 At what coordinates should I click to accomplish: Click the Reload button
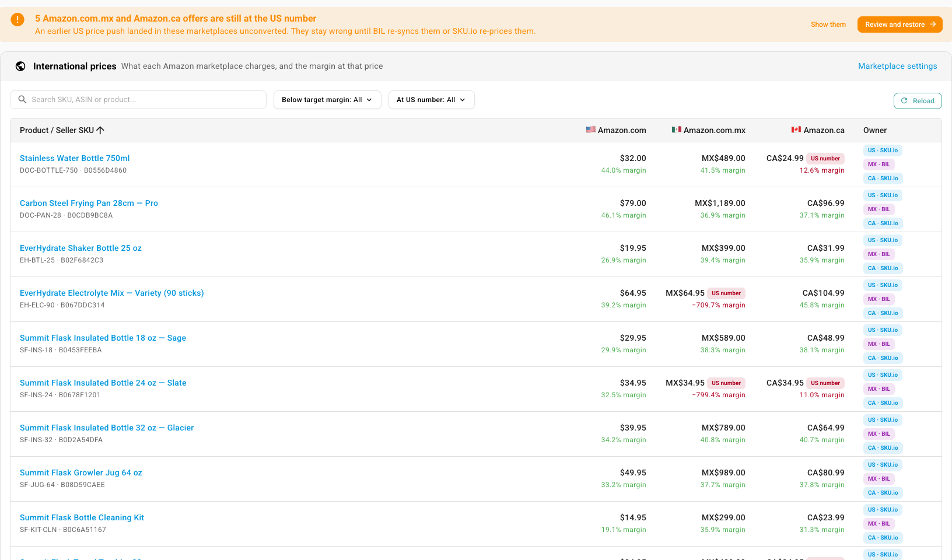(x=918, y=101)
